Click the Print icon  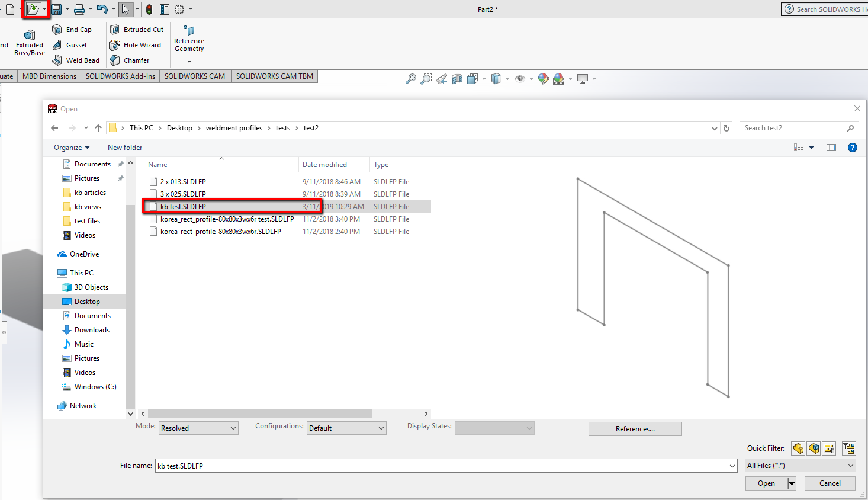pyautogui.click(x=79, y=9)
